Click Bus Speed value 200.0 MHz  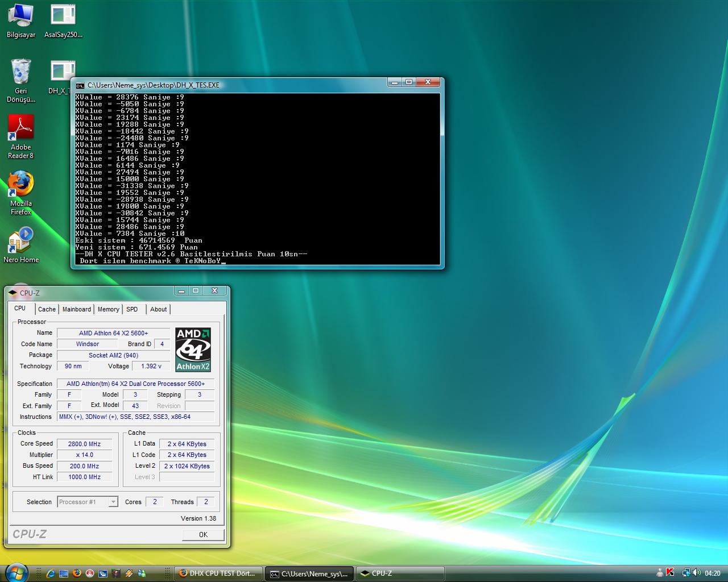point(84,466)
